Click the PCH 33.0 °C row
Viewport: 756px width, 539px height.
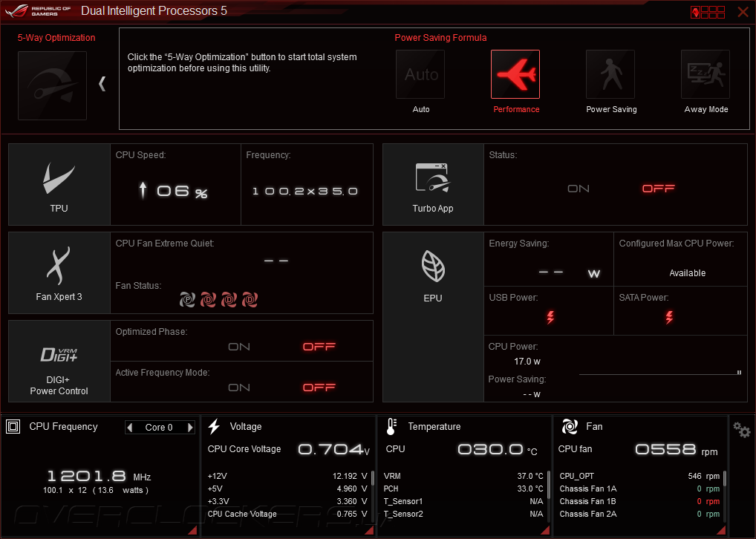[x=463, y=489]
